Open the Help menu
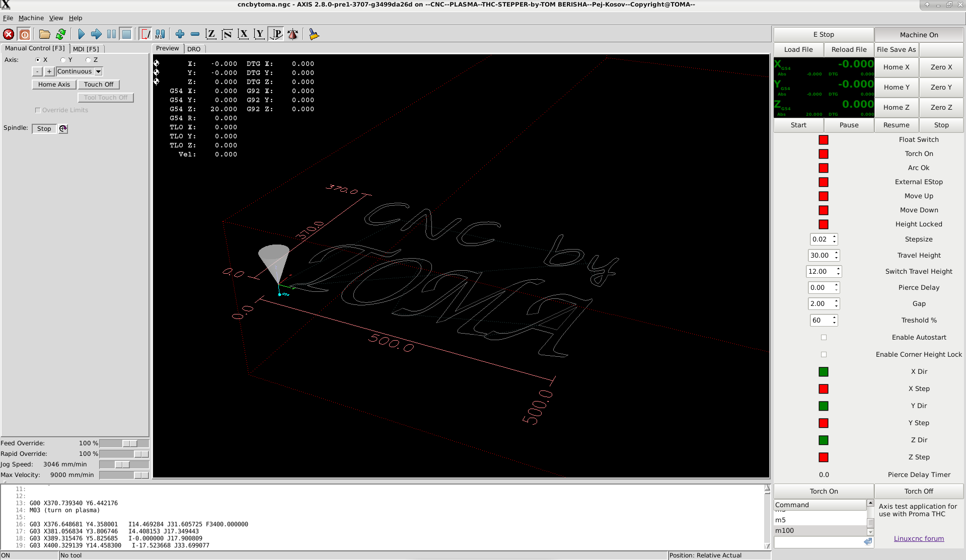 pyautogui.click(x=76, y=18)
